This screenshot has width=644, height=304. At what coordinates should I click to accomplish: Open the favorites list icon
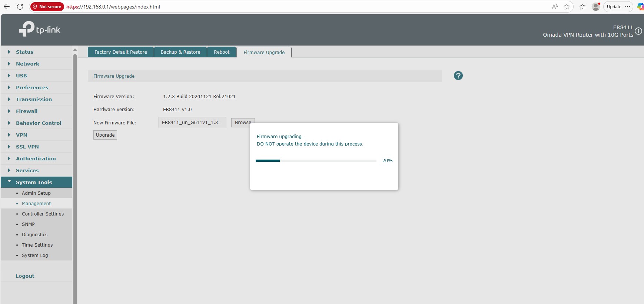(x=582, y=7)
